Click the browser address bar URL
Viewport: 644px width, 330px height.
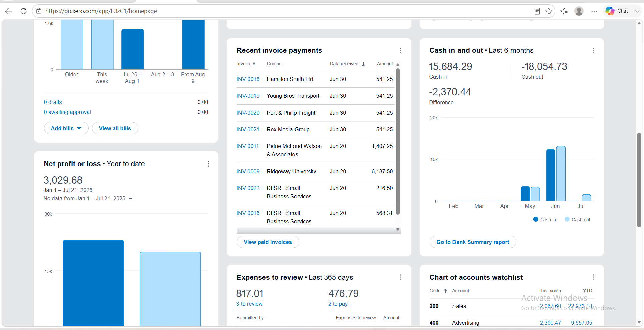(101, 11)
